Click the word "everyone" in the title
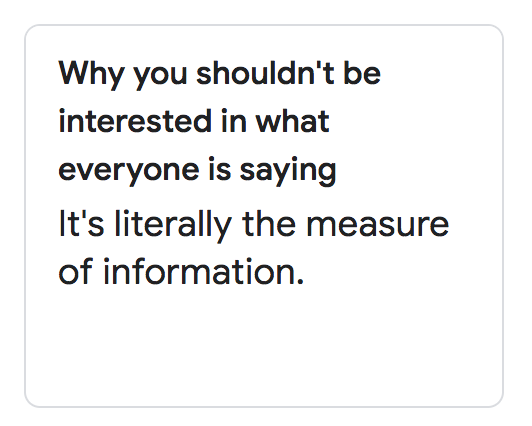 [x=129, y=171]
